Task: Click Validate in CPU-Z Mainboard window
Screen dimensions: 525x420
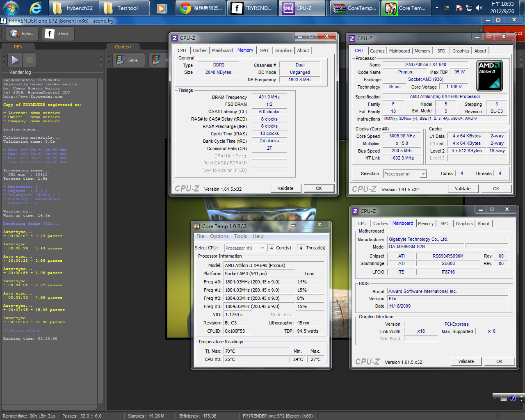Action: (466, 361)
